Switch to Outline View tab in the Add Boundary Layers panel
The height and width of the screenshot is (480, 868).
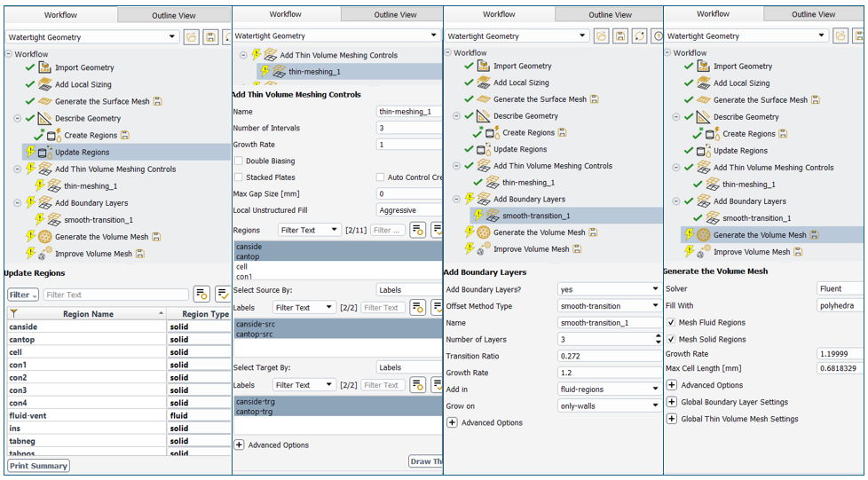click(611, 14)
